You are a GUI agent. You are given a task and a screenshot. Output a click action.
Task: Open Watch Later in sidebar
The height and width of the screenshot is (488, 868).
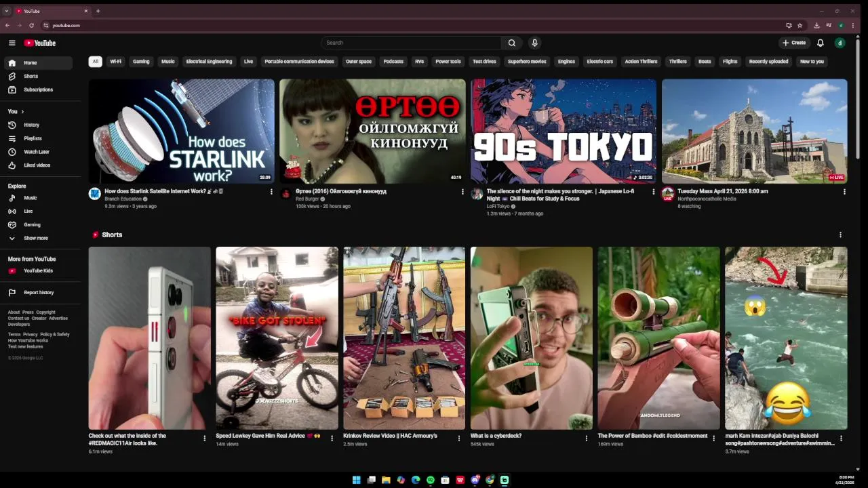[38, 152]
